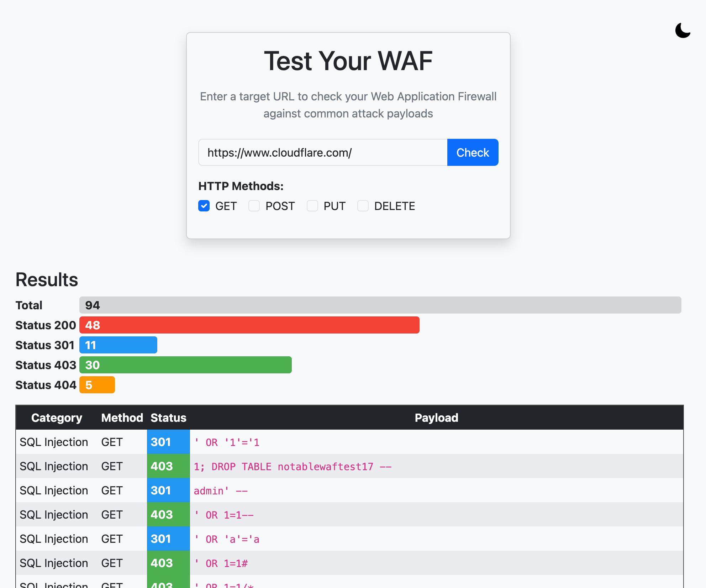Click the red Status 200 bar showing 48
The height and width of the screenshot is (588, 706).
pos(249,325)
